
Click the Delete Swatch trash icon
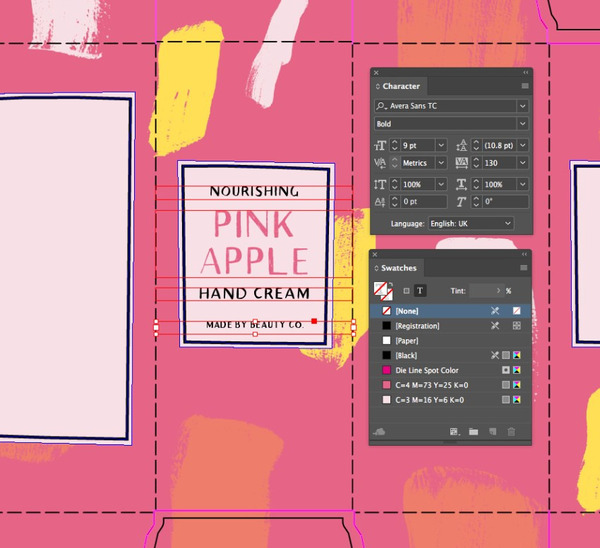point(512,432)
